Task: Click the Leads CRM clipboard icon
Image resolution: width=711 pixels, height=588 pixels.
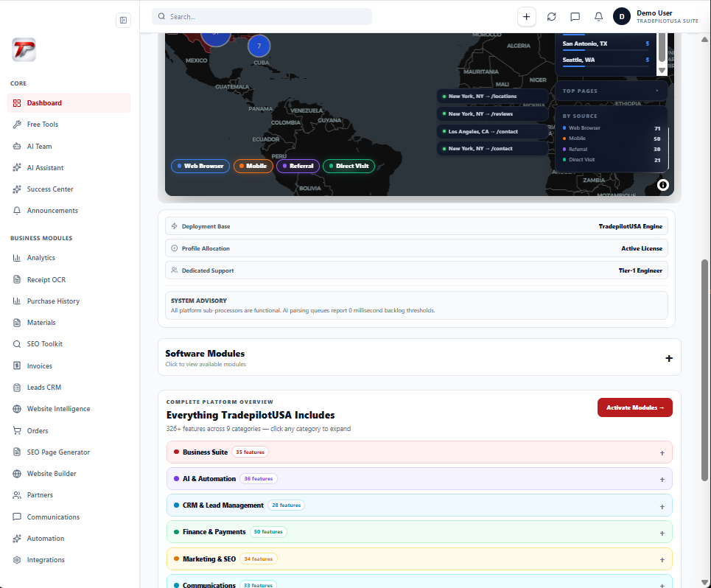Action: click(x=17, y=388)
